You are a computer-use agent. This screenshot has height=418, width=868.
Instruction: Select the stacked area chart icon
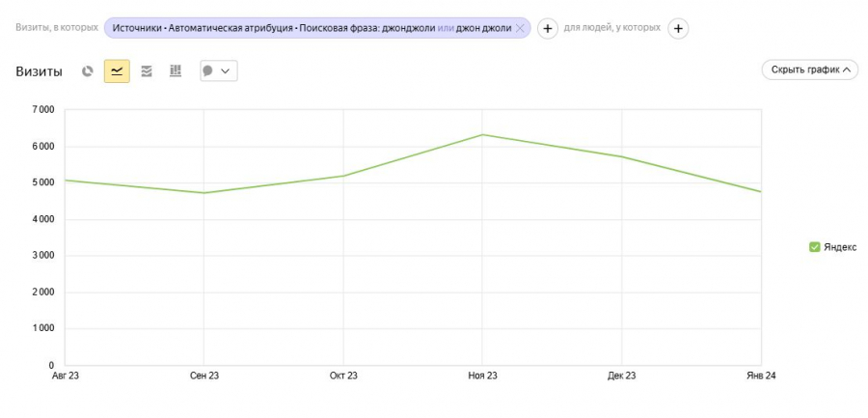pos(147,70)
